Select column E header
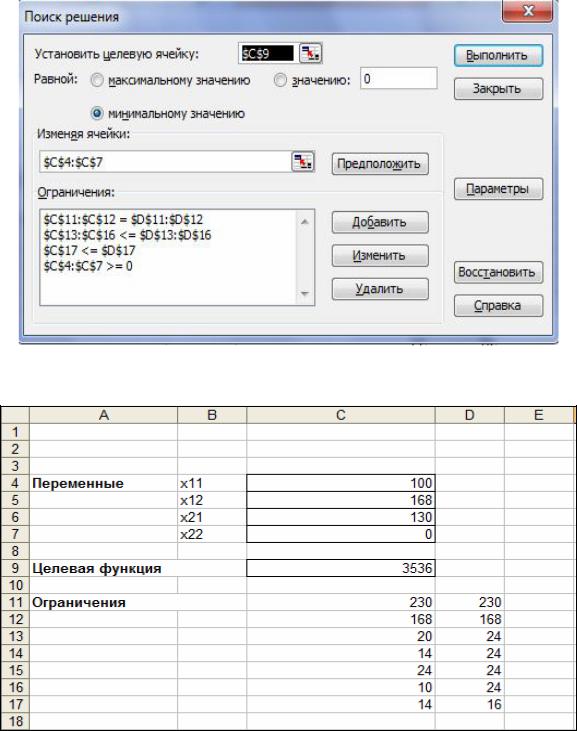 coord(539,415)
